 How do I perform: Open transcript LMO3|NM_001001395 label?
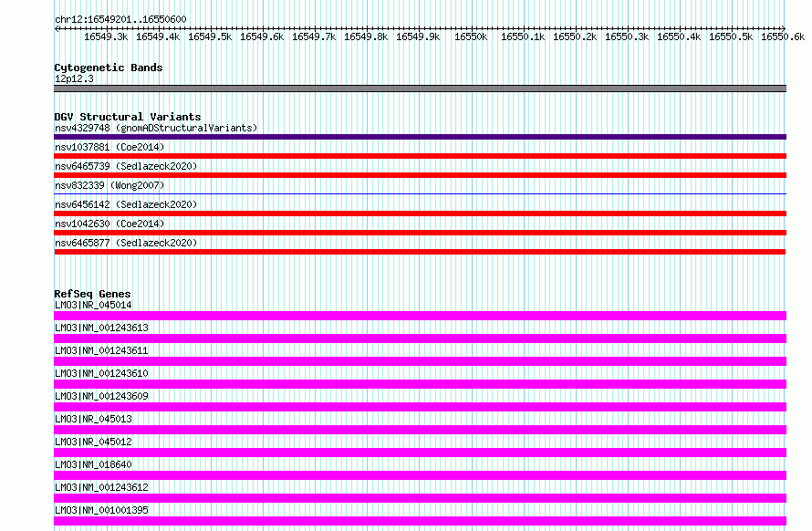pyautogui.click(x=101, y=510)
